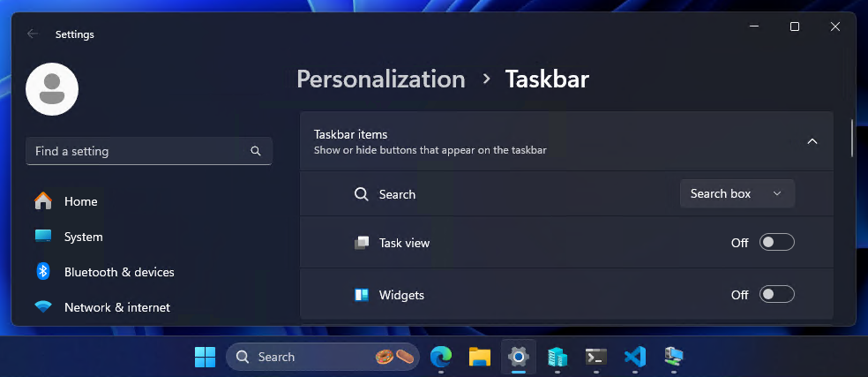868x377 pixels.
Task: Click the Network wifi icon in sidebar
Action: click(43, 306)
